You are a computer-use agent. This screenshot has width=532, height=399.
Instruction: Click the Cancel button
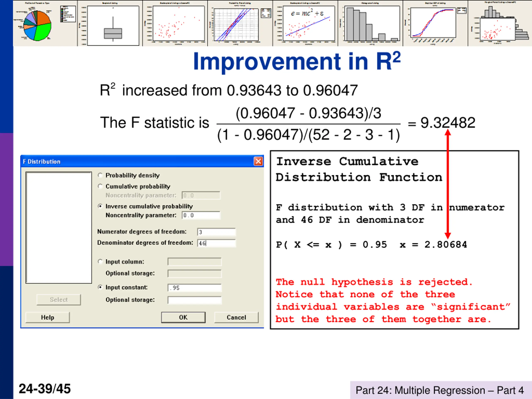[236, 318]
